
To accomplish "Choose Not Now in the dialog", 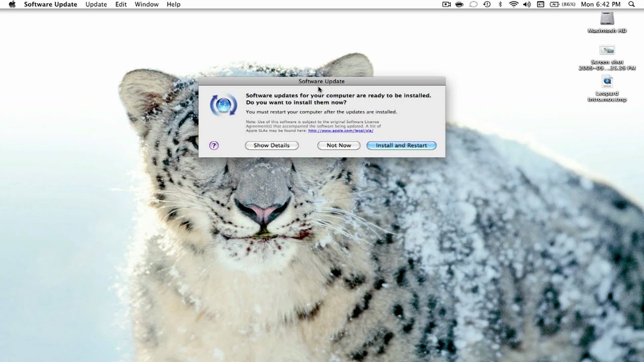I will point(339,145).
